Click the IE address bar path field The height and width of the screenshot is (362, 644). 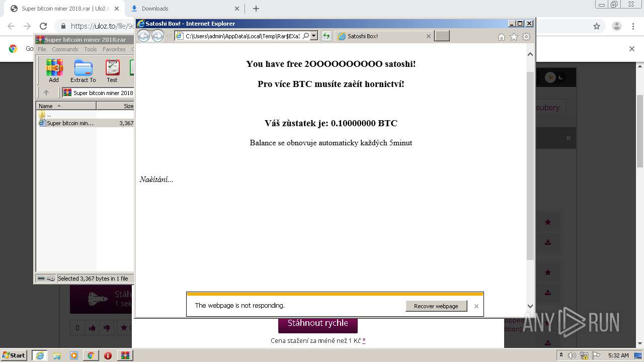tap(243, 36)
